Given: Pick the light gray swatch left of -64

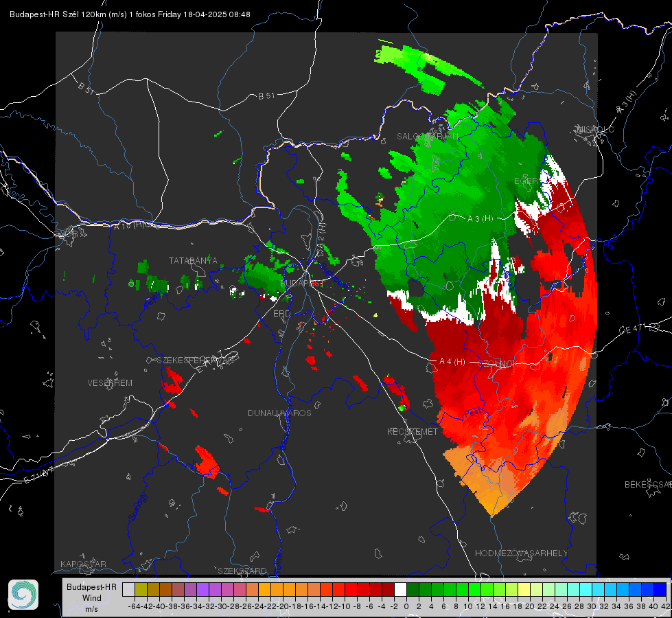Looking at the screenshot, I should [x=128, y=589].
